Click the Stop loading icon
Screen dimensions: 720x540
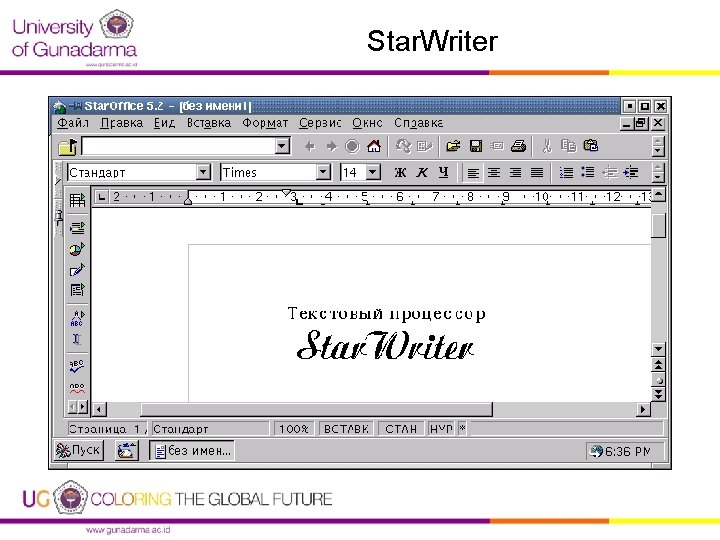(352, 146)
